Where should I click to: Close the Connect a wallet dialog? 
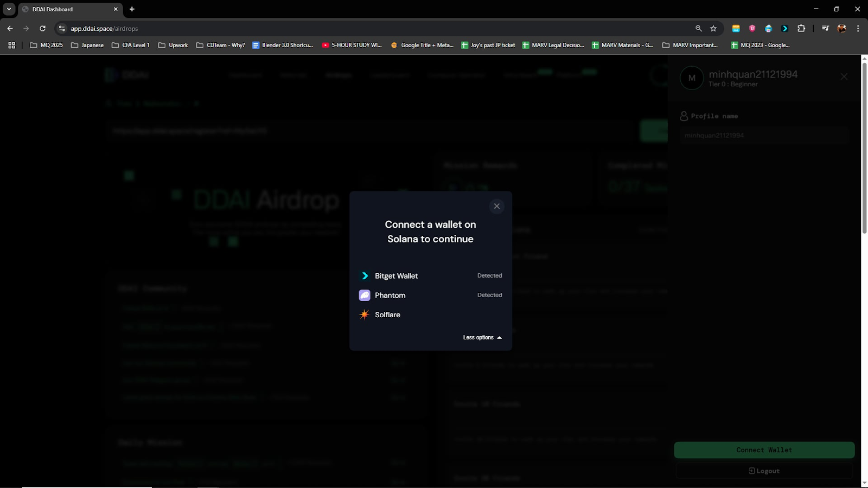tap(496, 206)
